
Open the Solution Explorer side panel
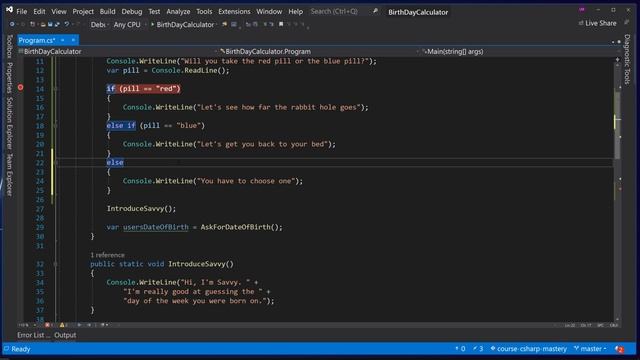9,123
